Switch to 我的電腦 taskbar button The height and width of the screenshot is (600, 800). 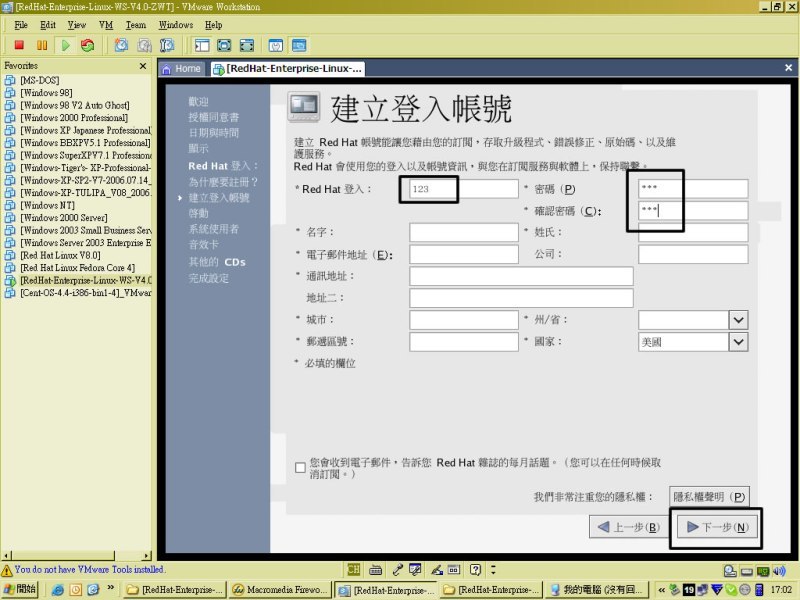(595, 590)
